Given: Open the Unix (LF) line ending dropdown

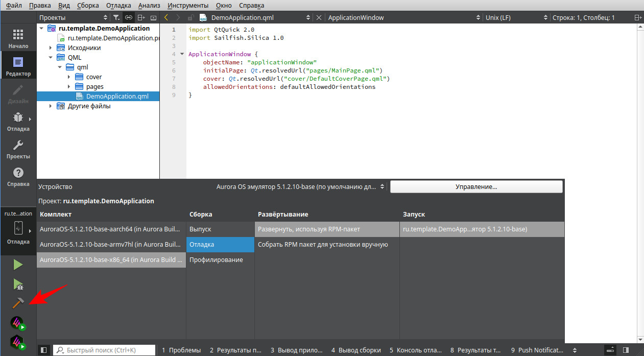Looking at the screenshot, I should [515, 17].
